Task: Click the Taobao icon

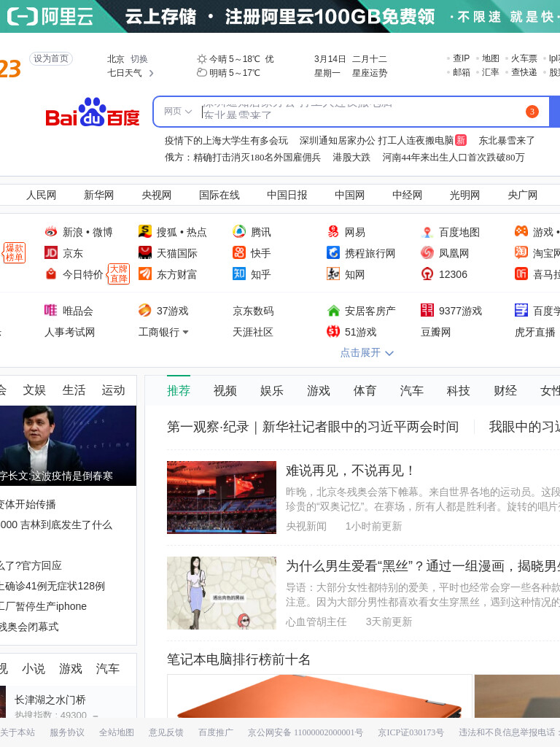Action: click(x=521, y=252)
